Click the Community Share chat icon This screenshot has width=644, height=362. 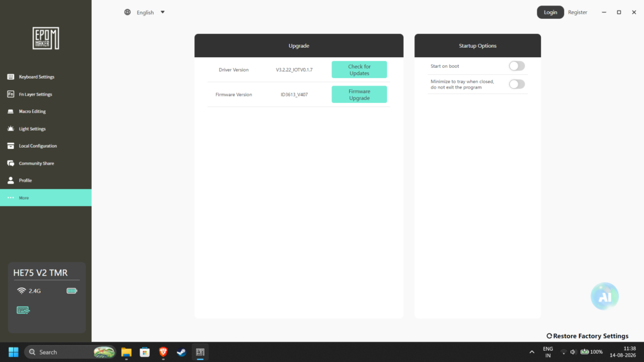point(11,163)
